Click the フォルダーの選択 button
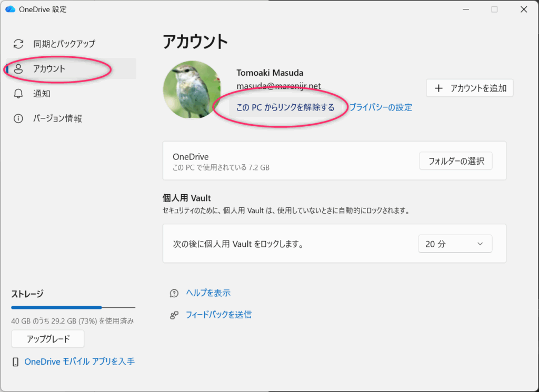The image size is (539, 392). pyautogui.click(x=456, y=161)
